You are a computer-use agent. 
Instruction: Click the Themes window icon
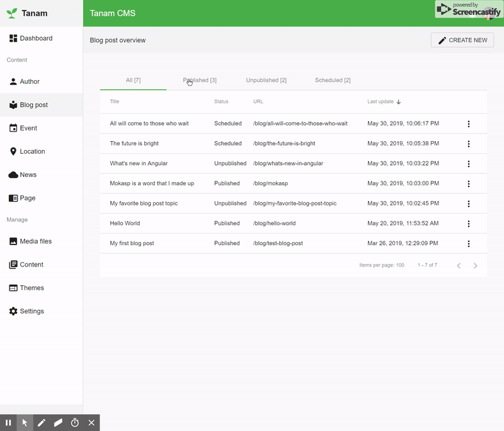(x=13, y=288)
